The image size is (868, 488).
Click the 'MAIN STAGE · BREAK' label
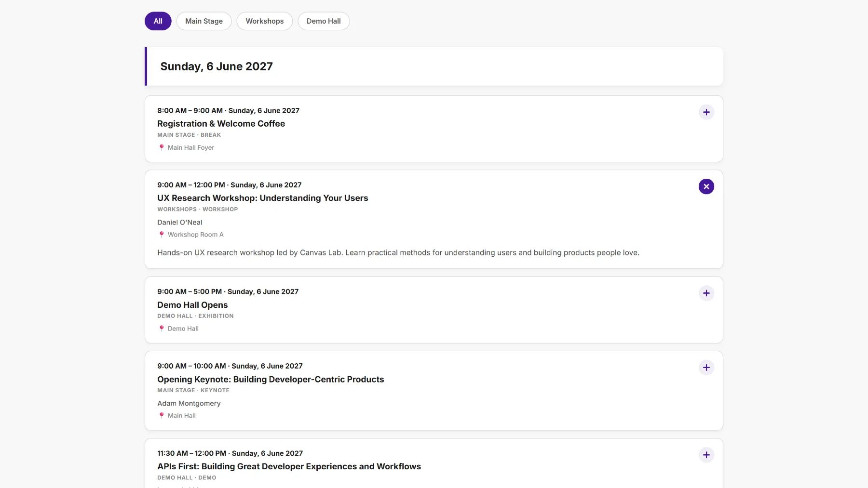click(189, 135)
